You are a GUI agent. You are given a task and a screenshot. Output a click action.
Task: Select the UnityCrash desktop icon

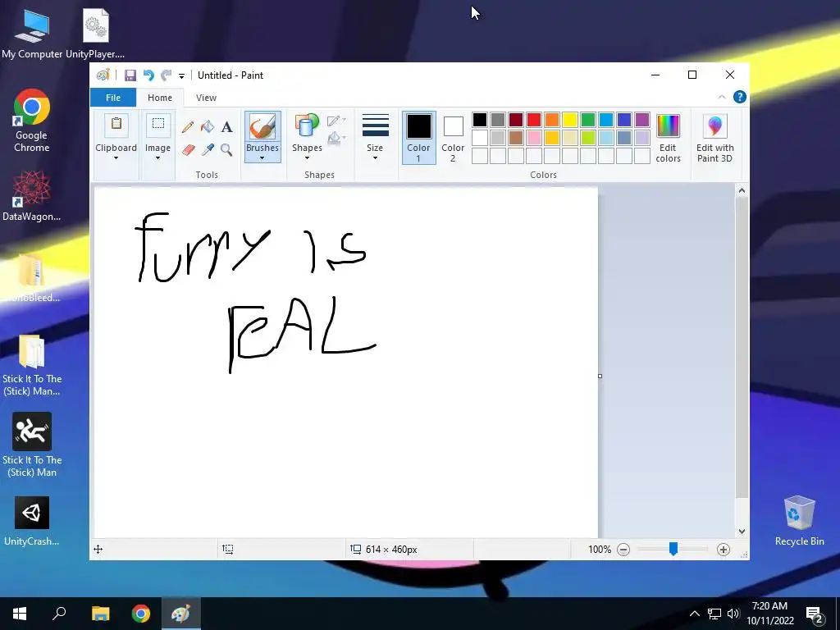(32, 521)
